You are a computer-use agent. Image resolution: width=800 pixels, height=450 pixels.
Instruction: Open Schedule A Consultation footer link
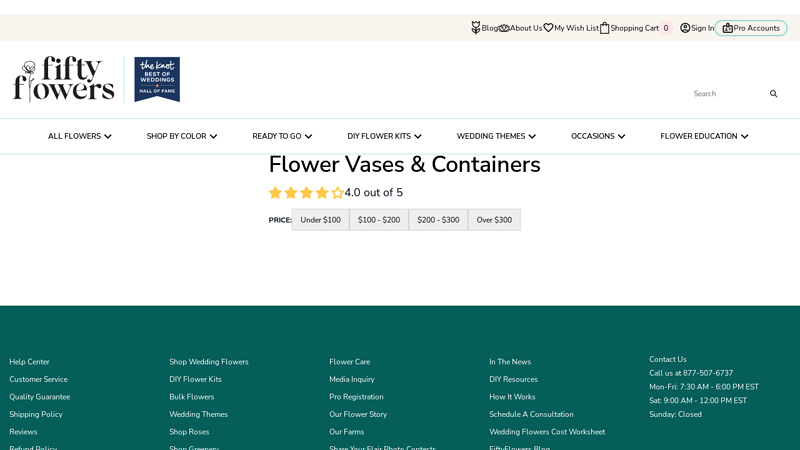pos(531,414)
